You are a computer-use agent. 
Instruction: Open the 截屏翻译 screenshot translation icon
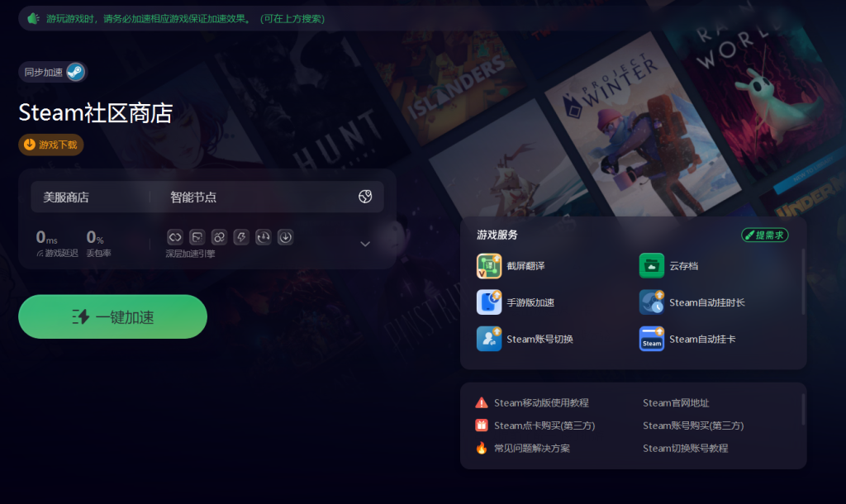[x=489, y=266]
